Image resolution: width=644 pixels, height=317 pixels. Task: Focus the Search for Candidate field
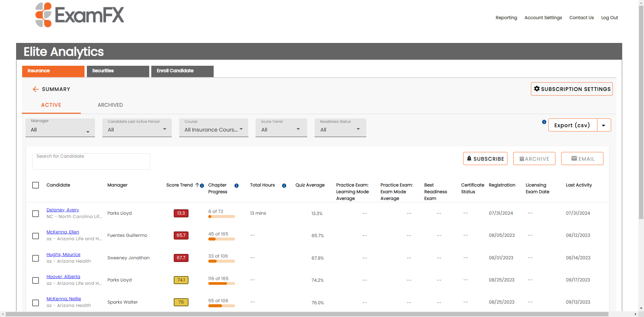click(x=91, y=162)
